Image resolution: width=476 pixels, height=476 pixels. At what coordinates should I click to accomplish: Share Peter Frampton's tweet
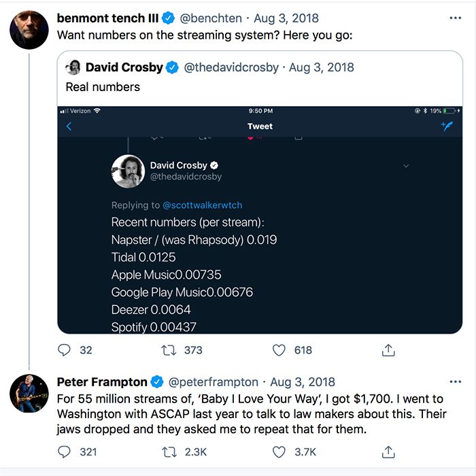(388, 452)
